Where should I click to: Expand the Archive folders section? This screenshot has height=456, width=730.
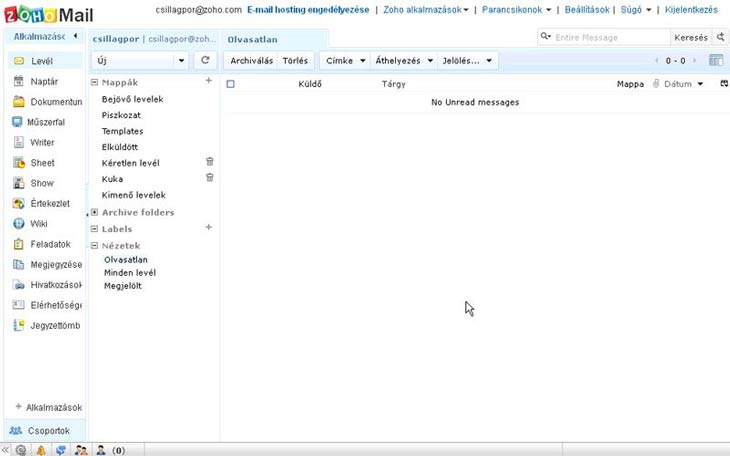pos(94,212)
